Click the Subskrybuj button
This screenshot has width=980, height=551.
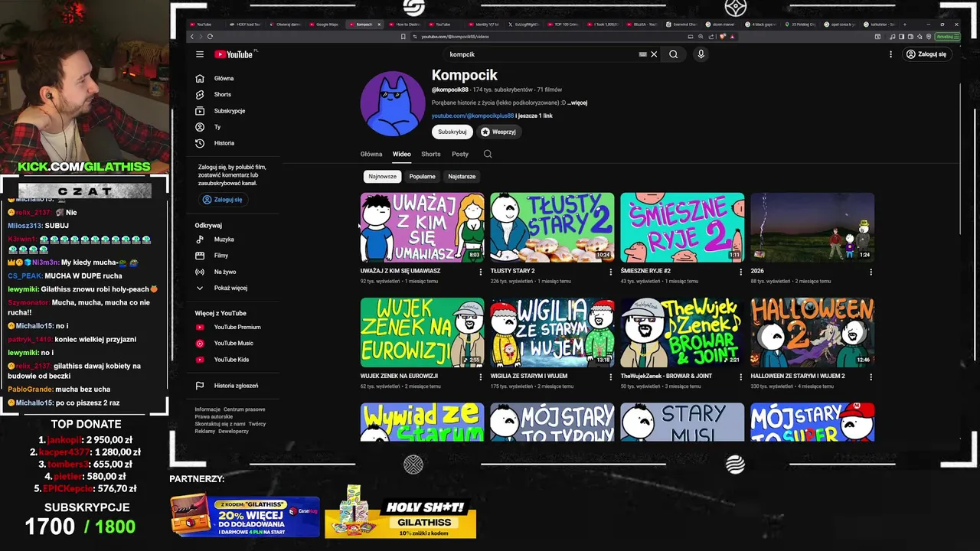[x=452, y=132]
